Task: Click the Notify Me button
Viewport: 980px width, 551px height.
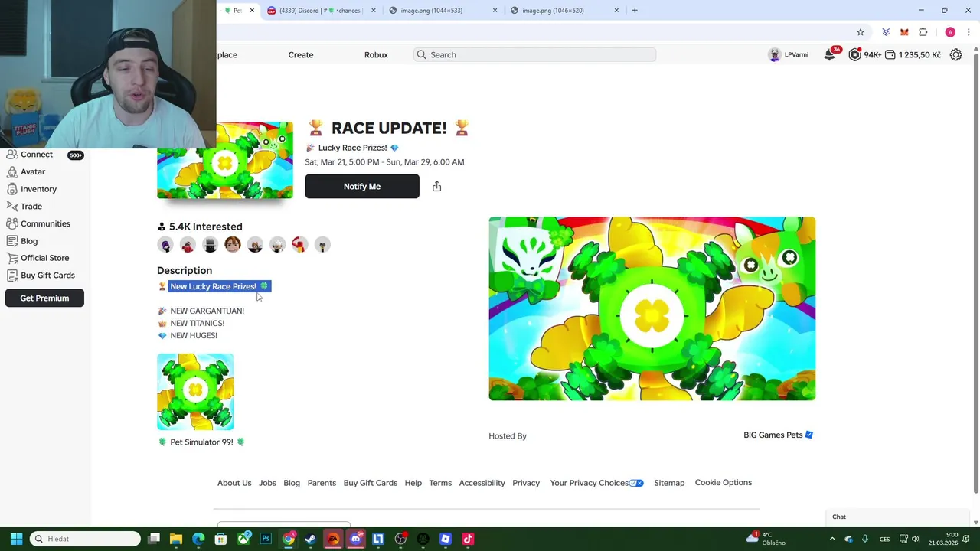Action: tap(362, 187)
